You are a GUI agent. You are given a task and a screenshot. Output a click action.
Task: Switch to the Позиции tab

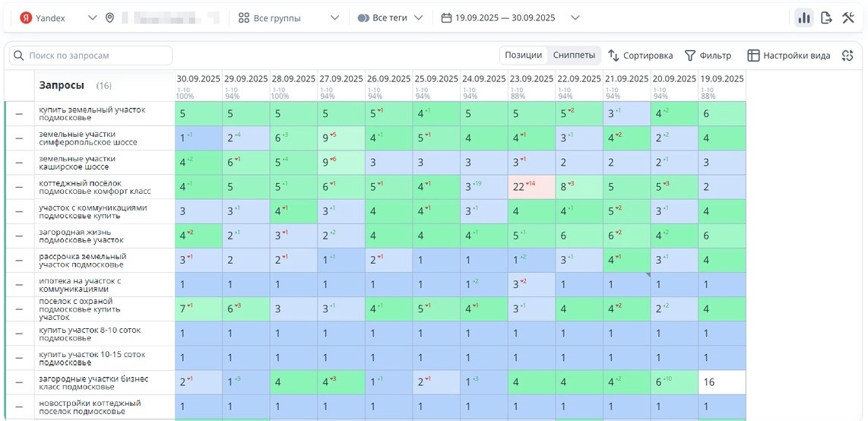[x=523, y=55]
